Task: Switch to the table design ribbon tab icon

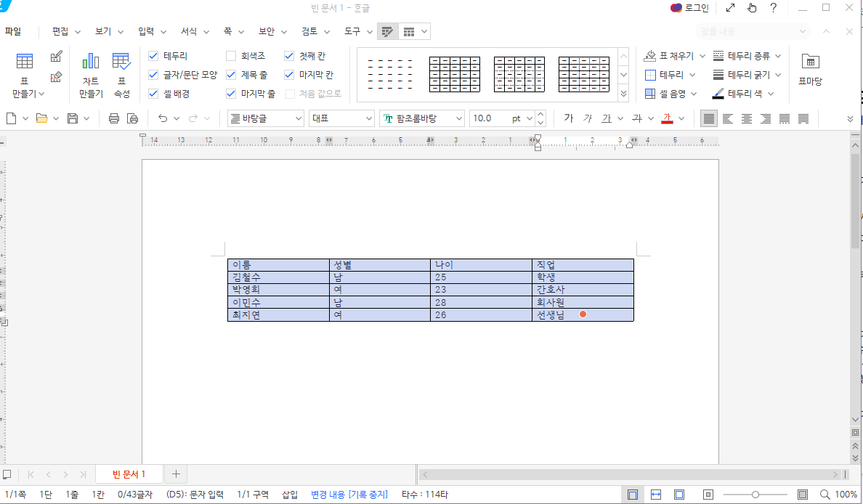Action: (387, 32)
